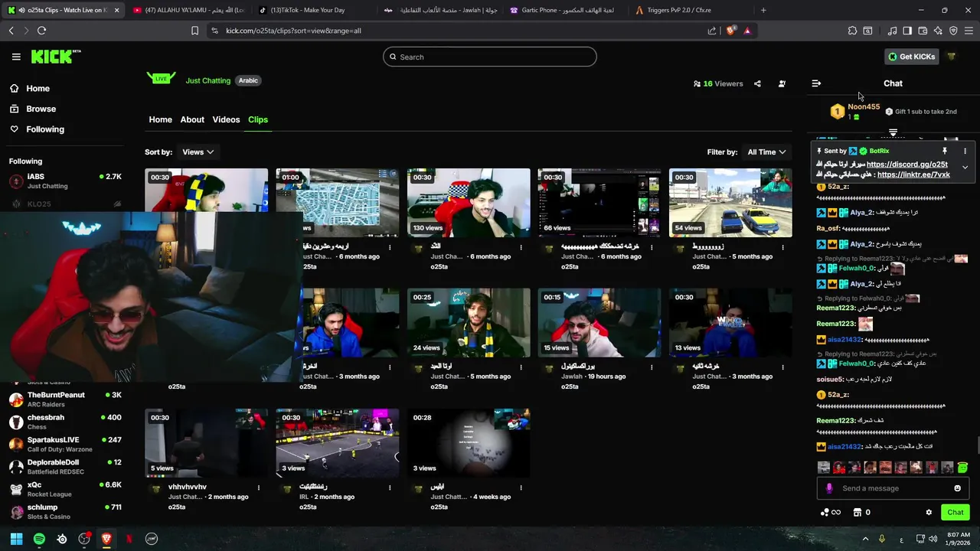
Task: Open chessbrah channel in sidebar
Action: 65,422
